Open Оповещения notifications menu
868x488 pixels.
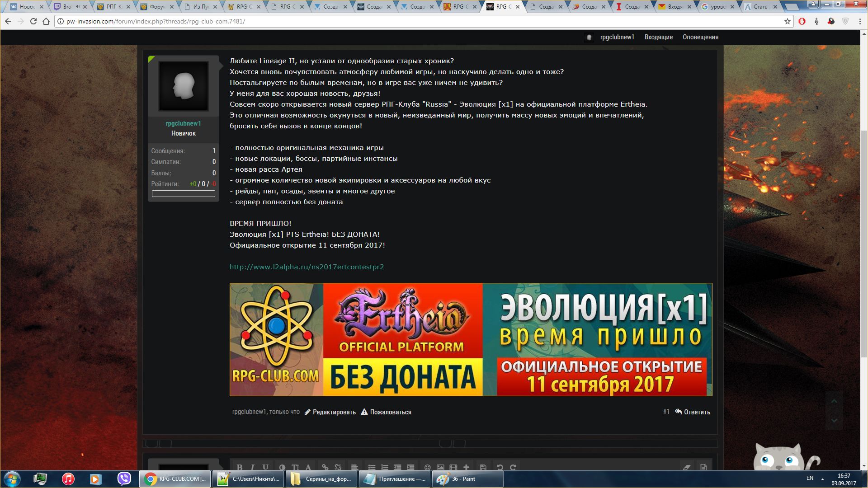pos(700,37)
